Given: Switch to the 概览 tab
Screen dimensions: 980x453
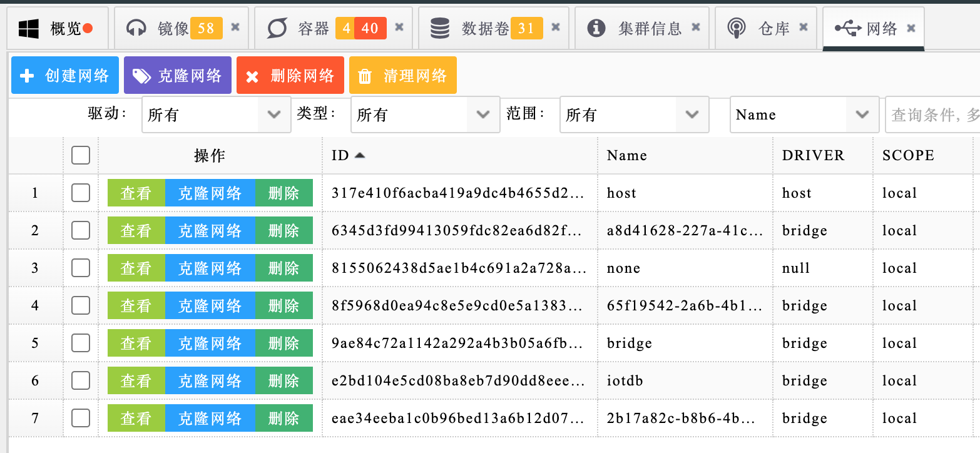Looking at the screenshot, I should click(58, 28).
